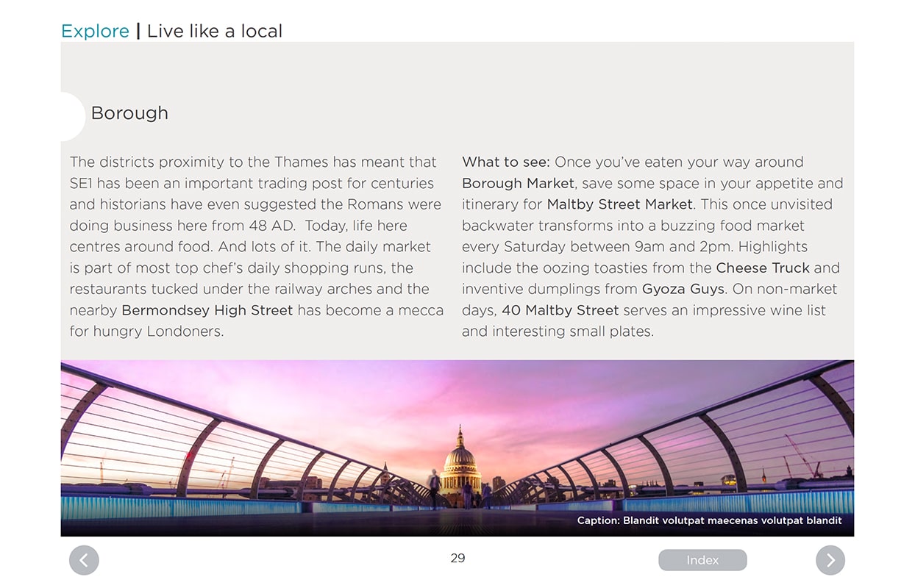Click the Explore section heading
Screen dimensions: 915x588
pos(95,32)
